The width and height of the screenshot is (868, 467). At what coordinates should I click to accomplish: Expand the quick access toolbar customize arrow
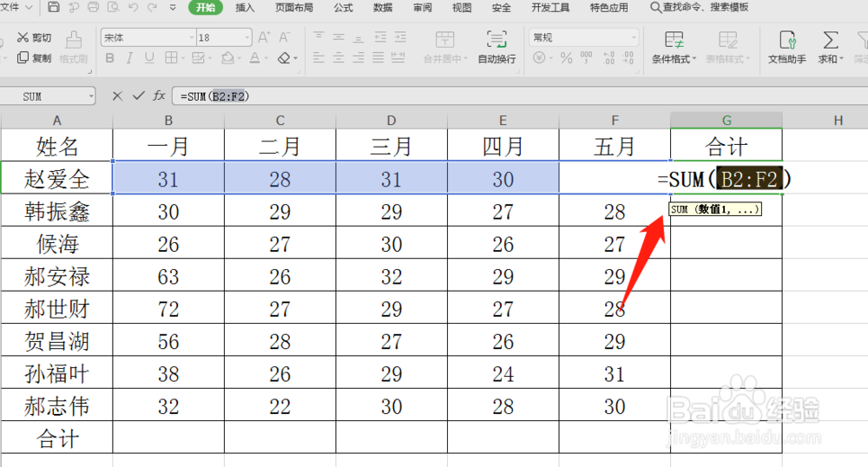click(173, 8)
